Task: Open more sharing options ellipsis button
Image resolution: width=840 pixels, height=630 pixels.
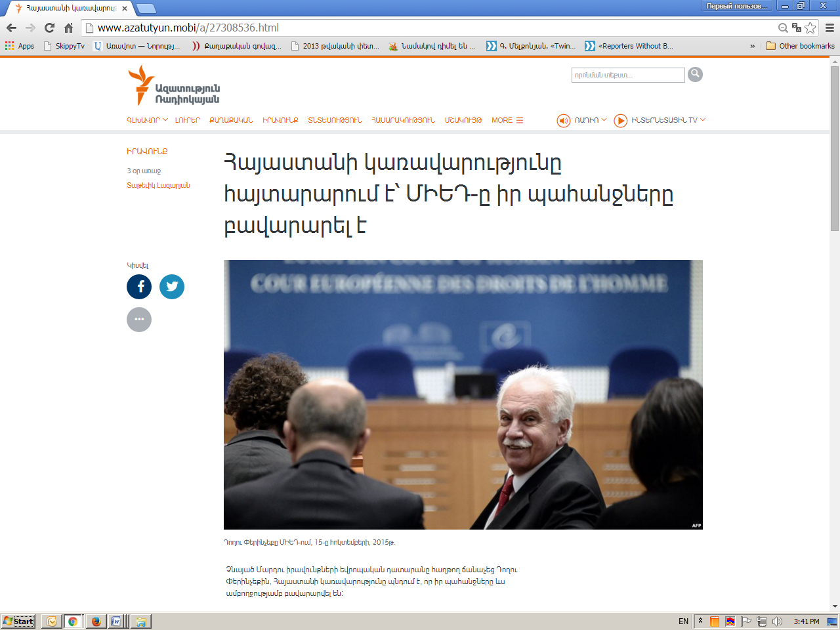Action: [139, 320]
